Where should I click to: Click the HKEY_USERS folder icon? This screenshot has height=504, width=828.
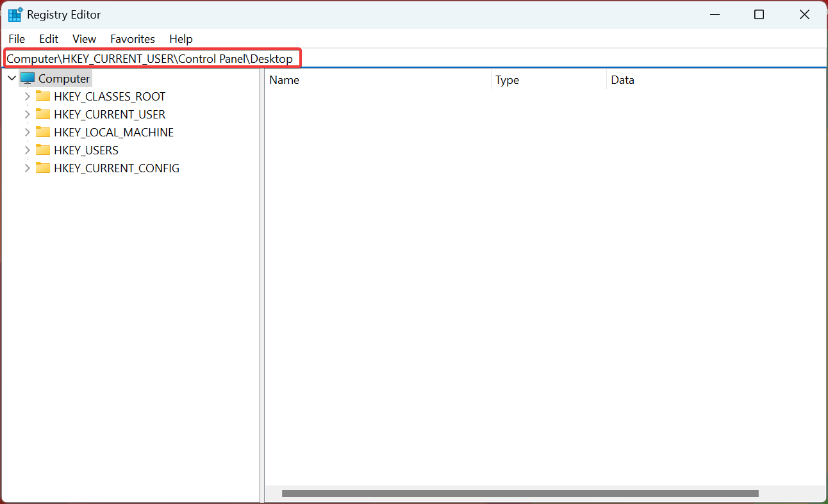[43, 150]
